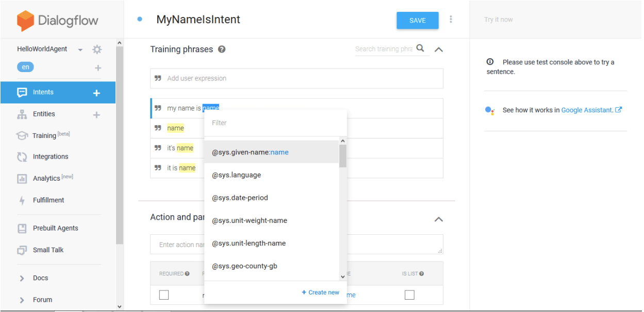The width and height of the screenshot is (644, 312).
Task: Click the Integrations sidebar icon
Action: click(21, 157)
